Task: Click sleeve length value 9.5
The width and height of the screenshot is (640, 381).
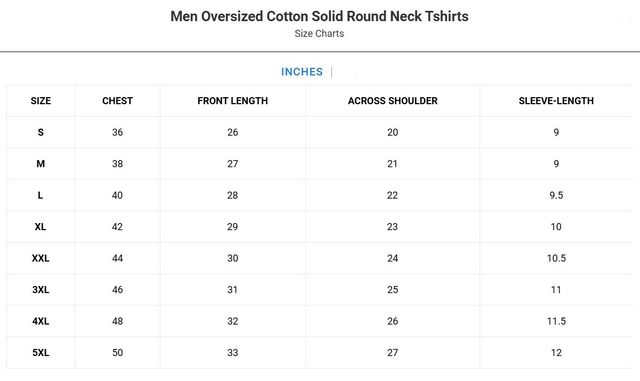Action: [556, 195]
